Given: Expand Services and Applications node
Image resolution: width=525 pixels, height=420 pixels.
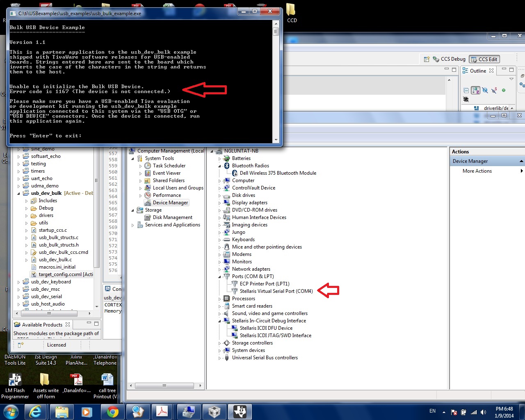Looking at the screenshot, I should click(132, 225).
